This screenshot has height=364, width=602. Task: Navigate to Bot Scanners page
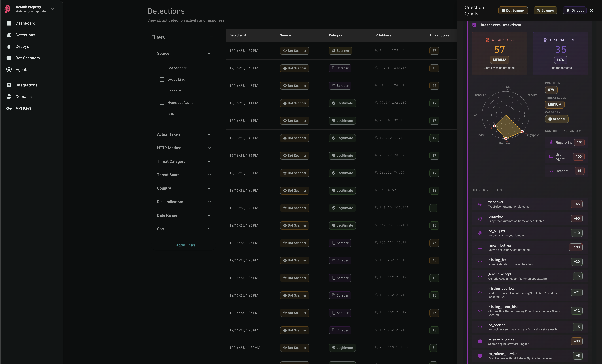(28, 58)
